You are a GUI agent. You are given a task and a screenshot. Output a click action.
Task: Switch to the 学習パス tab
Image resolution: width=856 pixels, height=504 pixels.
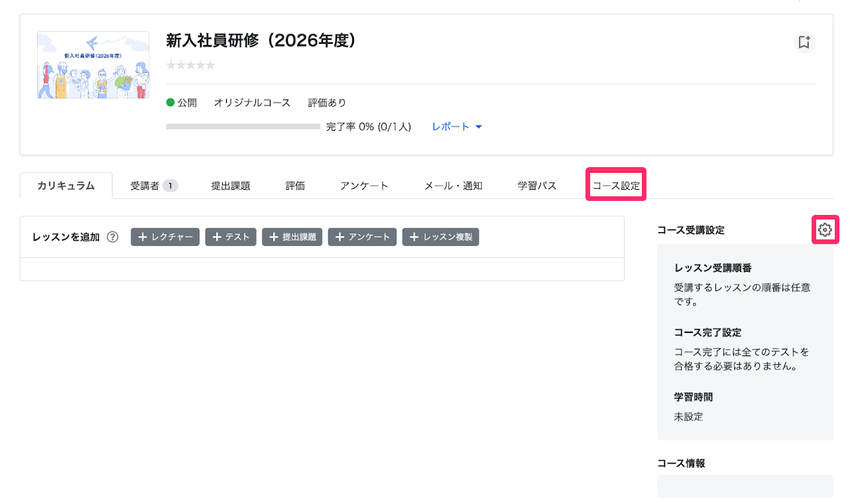(537, 186)
